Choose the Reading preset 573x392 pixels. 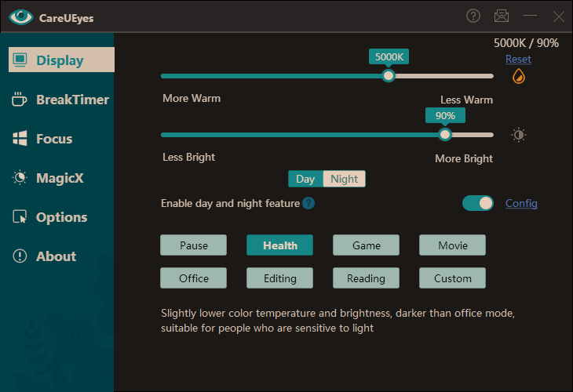point(366,278)
